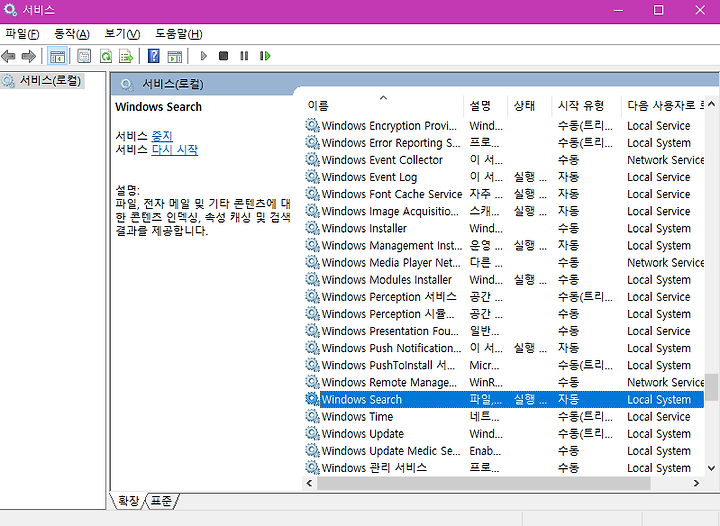
Task: Select Windows Perception 서비스 row
Action: pos(504,297)
